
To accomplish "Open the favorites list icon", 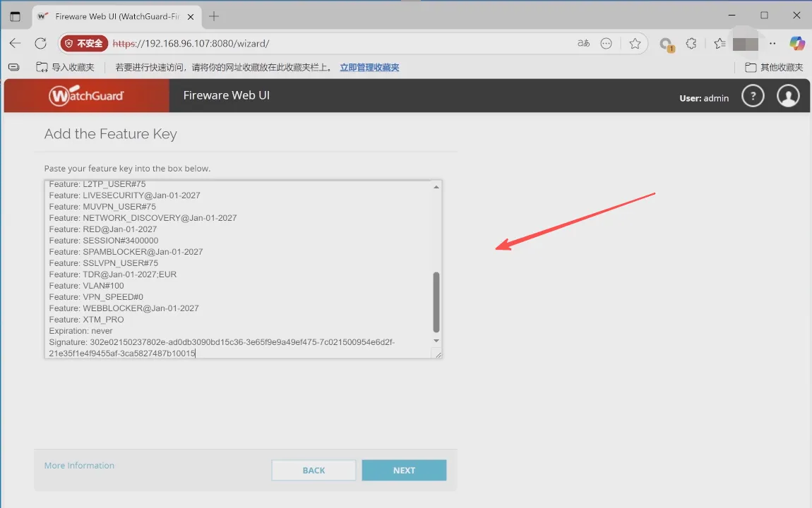I will click(720, 44).
